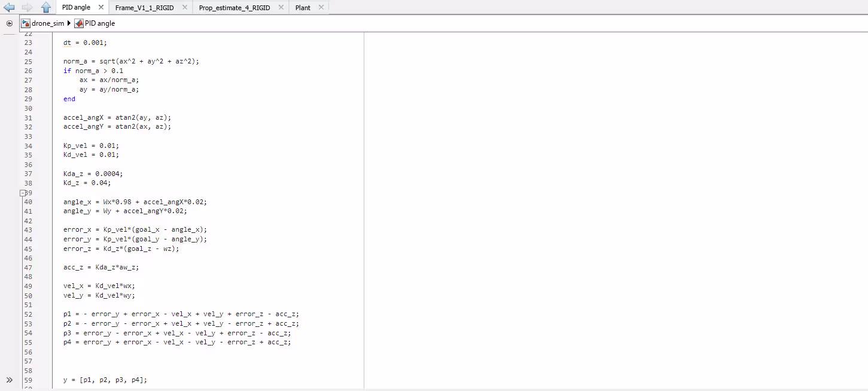
Task: Click the MATLAB function icon before PID angle
Action: (79, 23)
